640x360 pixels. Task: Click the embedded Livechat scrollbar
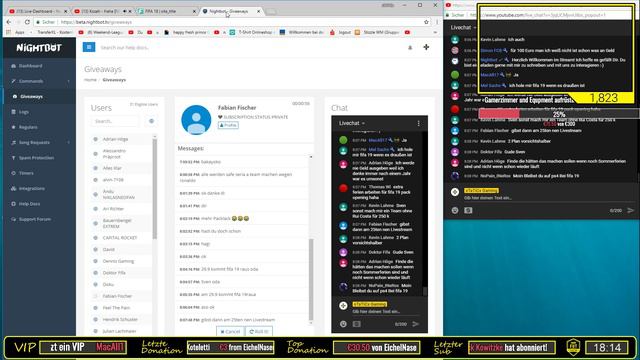point(425,291)
